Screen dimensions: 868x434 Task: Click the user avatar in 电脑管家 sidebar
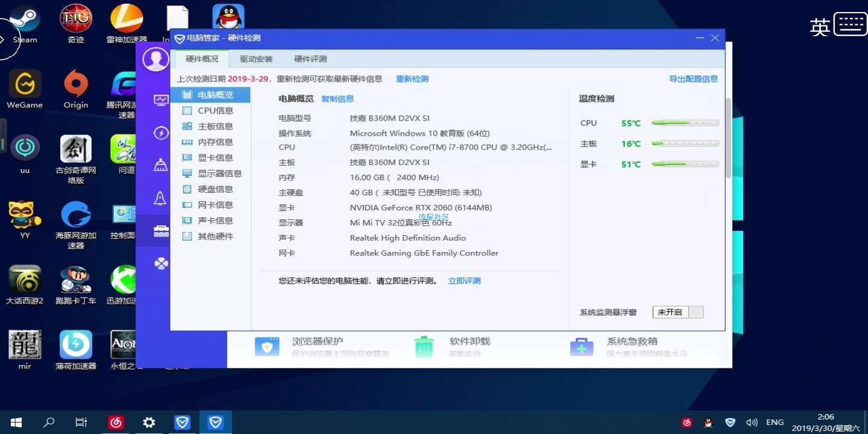[x=156, y=59]
